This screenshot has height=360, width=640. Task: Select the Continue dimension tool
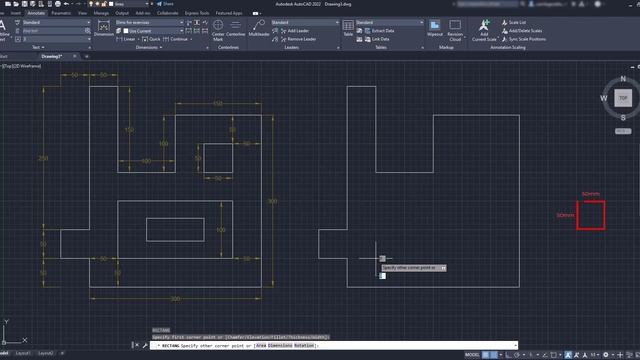click(x=176, y=39)
